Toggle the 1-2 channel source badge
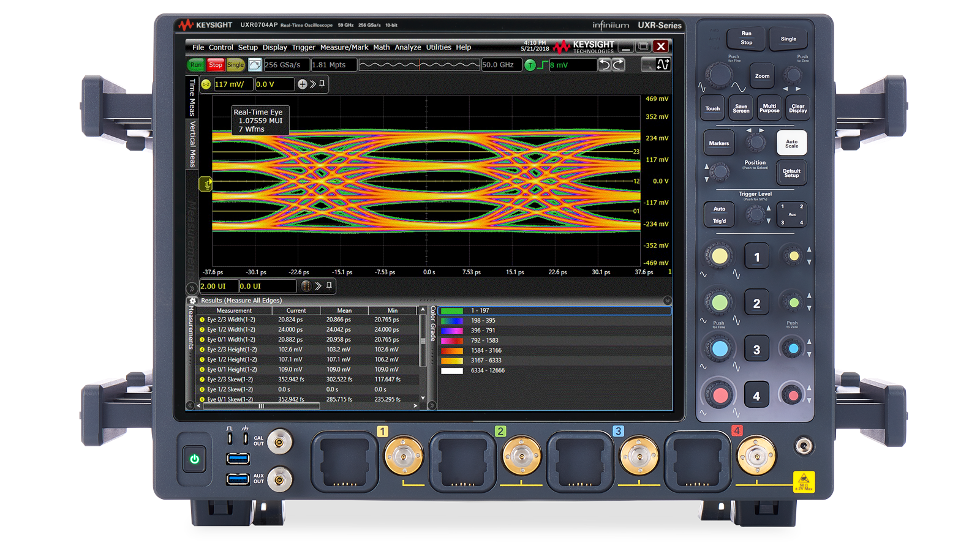This screenshot has height=551, width=980. click(x=205, y=84)
